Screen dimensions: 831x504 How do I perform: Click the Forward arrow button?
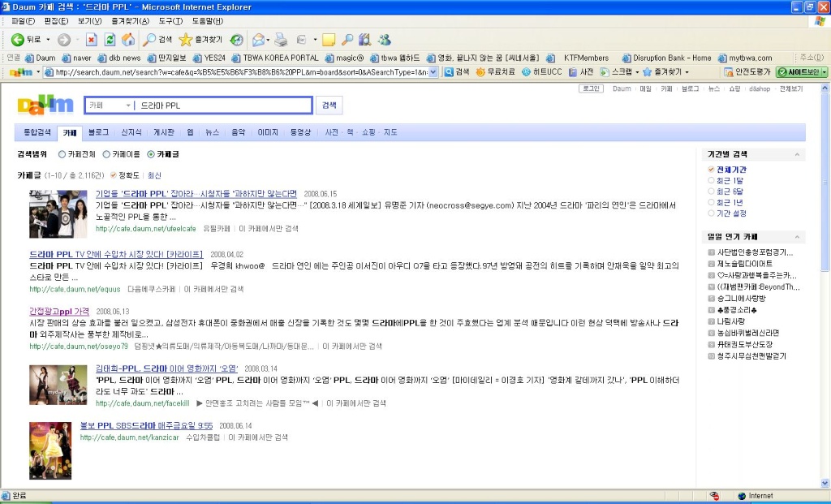click(x=64, y=40)
